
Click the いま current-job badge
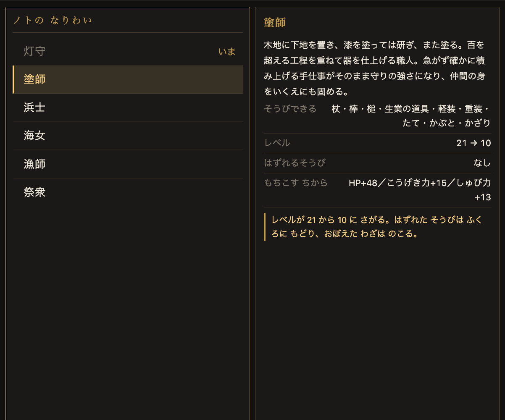(227, 51)
